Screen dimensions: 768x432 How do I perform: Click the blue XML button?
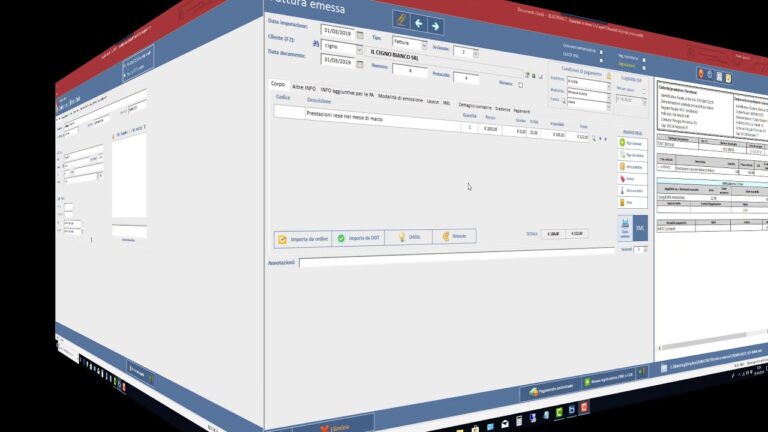640,228
